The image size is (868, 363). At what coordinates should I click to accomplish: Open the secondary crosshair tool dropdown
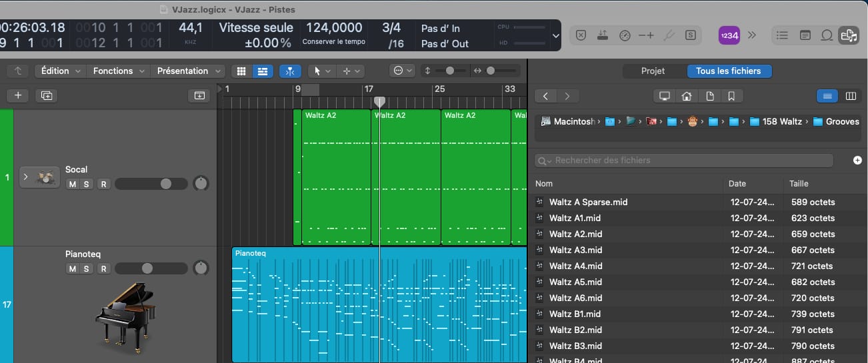(351, 71)
